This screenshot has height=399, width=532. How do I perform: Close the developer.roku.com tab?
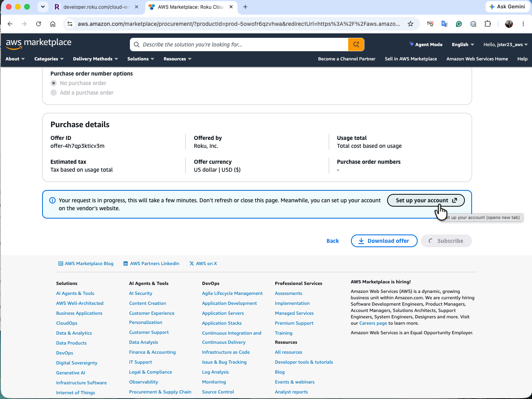137,7
